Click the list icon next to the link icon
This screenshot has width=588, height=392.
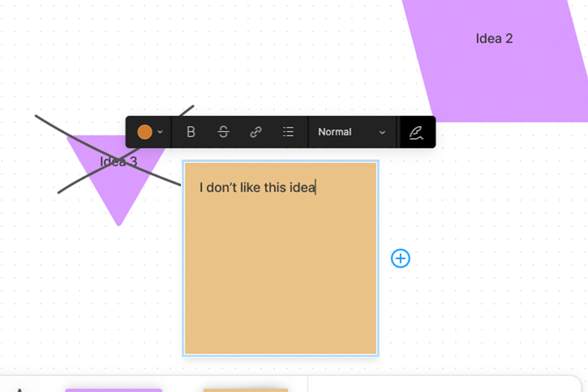(288, 132)
